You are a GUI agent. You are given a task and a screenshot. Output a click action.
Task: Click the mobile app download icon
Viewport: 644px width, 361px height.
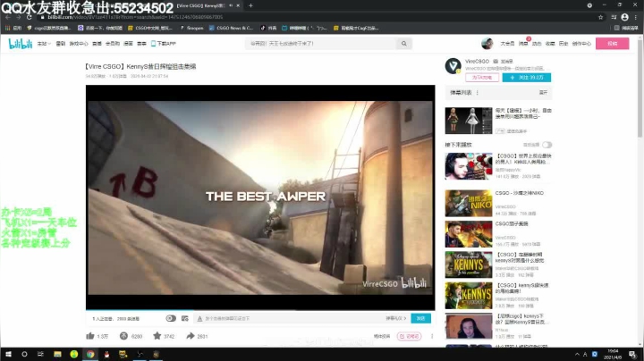(x=153, y=44)
